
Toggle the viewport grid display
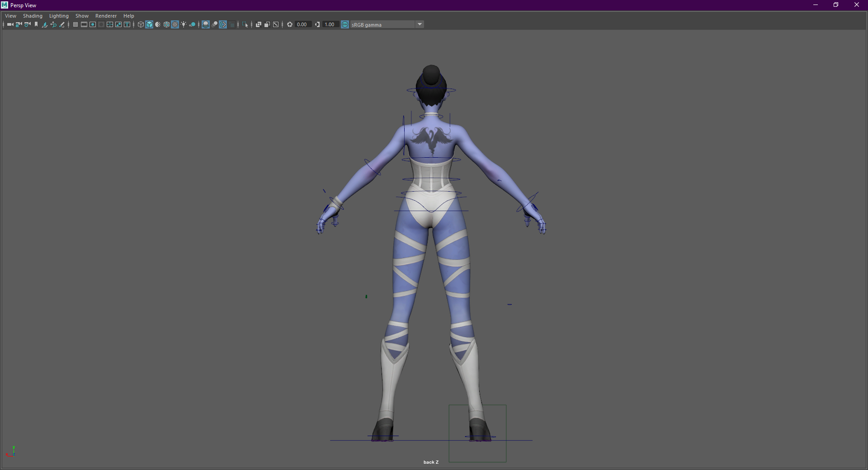point(75,24)
